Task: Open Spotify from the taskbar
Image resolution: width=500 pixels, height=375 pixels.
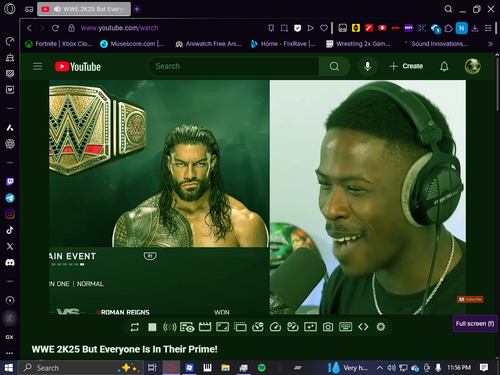Action: point(262,368)
